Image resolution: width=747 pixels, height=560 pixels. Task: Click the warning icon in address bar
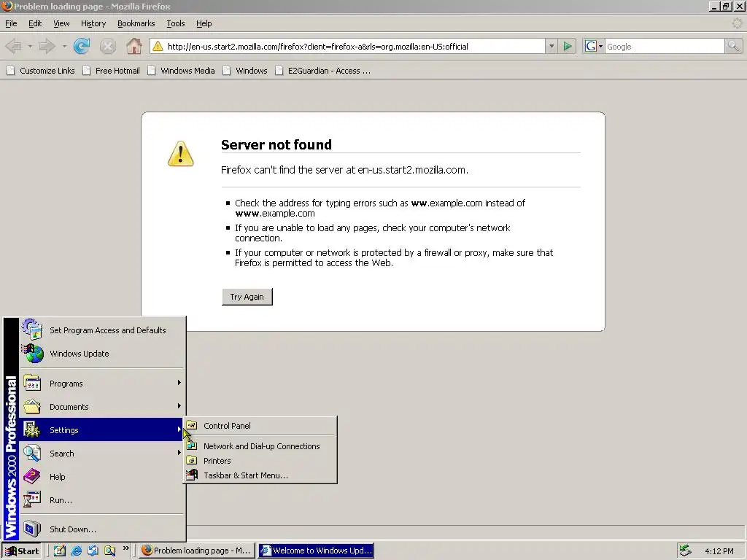pyautogui.click(x=158, y=46)
